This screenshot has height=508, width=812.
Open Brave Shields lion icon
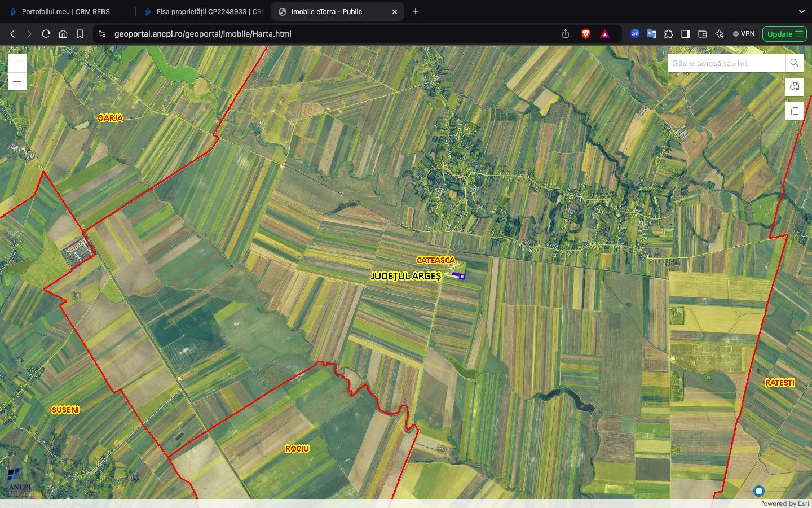pyautogui.click(x=586, y=34)
